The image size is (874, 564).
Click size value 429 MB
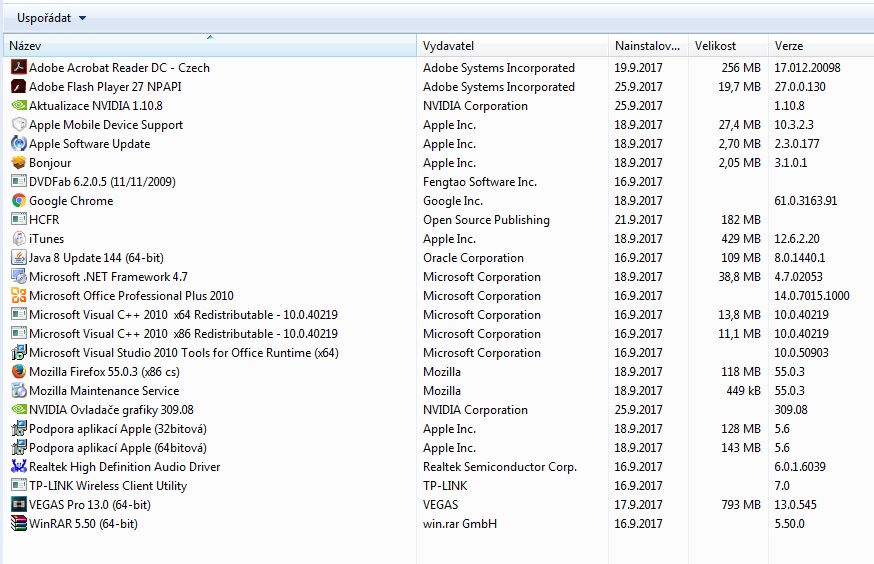pyautogui.click(x=741, y=239)
